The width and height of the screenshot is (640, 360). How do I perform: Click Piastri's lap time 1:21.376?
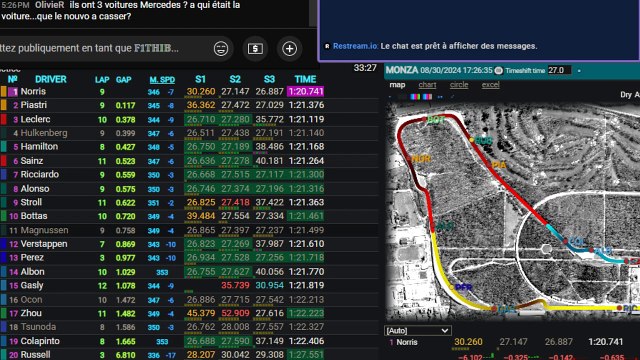[x=306, y=105]
